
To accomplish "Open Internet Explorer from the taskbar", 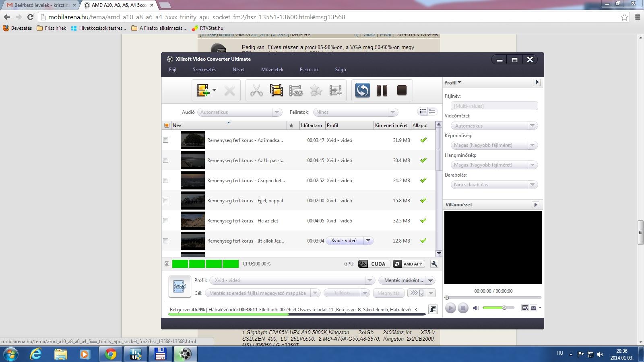I will pyautogui.click(x=36, y=354).
